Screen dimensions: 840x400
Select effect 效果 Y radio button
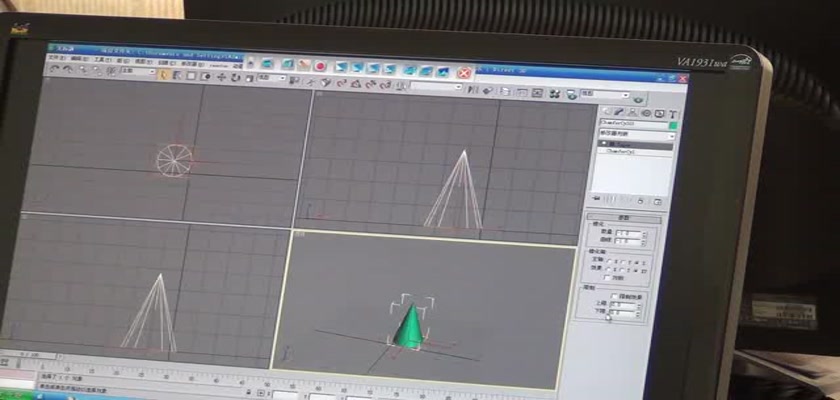coord(622,270)
